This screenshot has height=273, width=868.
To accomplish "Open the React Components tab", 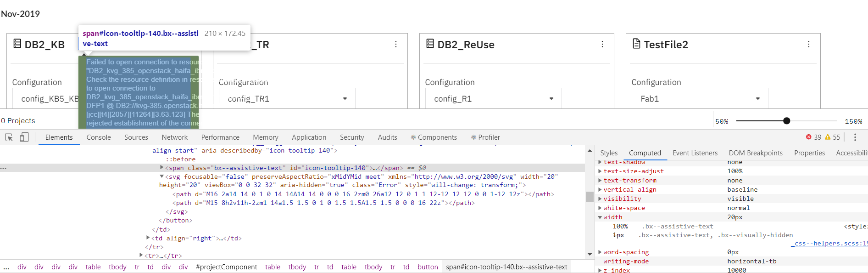I will [x=434, y=137].
